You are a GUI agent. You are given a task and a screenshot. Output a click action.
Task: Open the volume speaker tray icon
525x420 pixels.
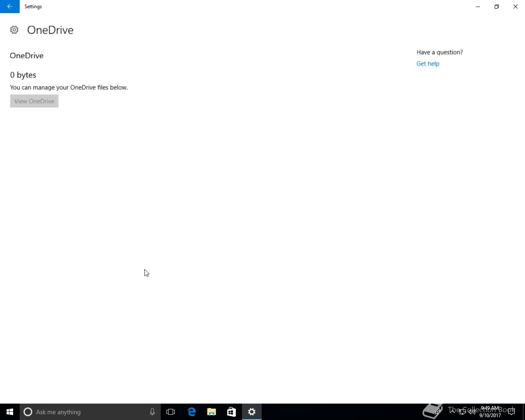coord(472,412)
